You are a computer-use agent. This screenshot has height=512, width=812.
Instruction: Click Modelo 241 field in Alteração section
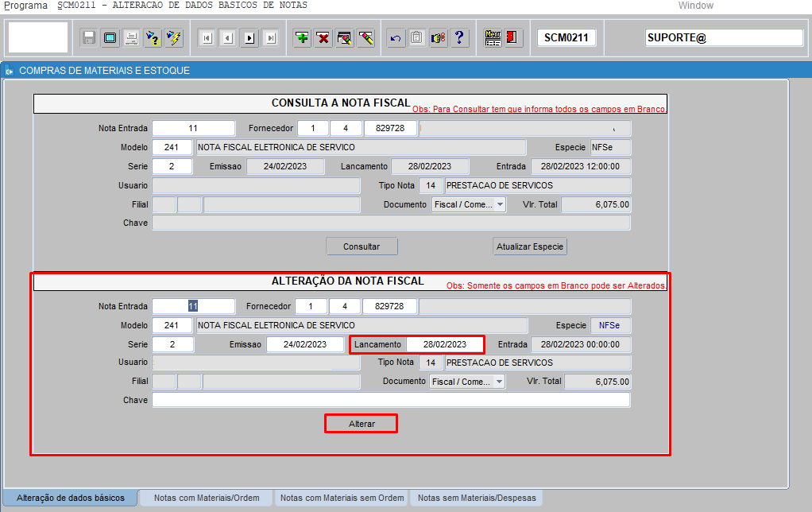[172, 325]
